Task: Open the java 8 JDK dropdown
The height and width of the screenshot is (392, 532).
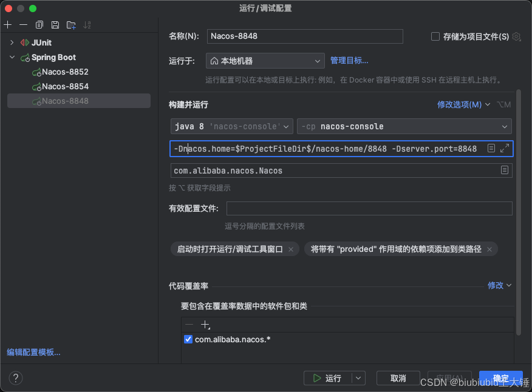Action: [232, 126]
